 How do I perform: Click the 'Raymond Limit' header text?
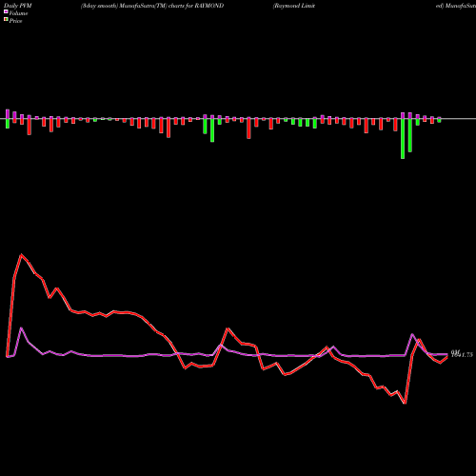coord(294,6)
